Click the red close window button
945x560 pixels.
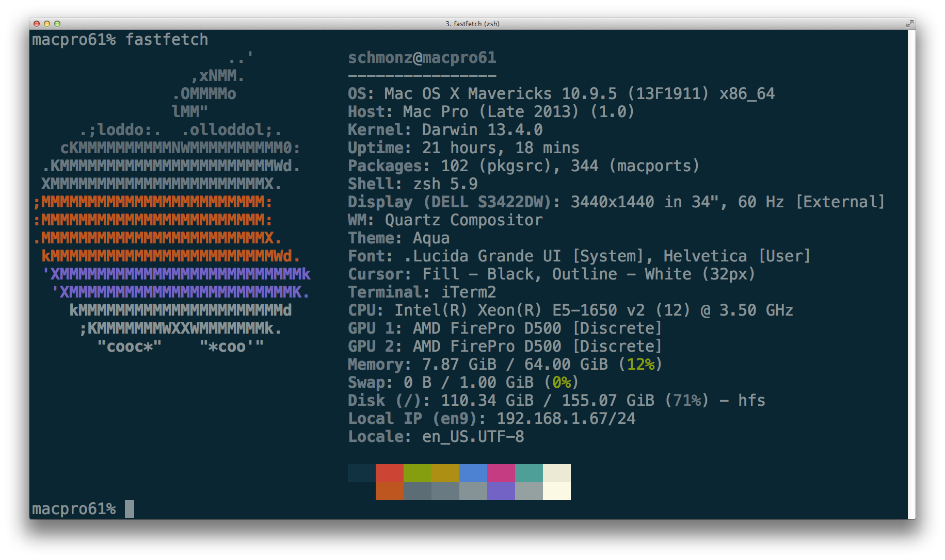point(37,24)
